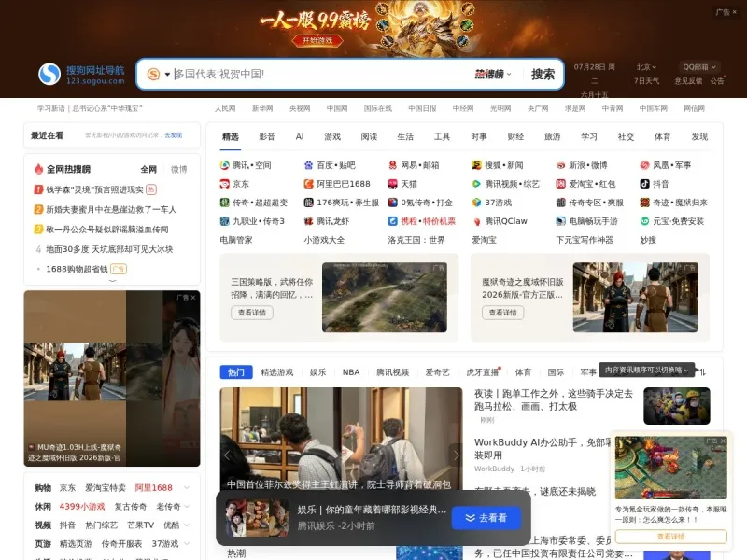Click 查看详情 on 三国策略版 ad
The image size is (747, 560).
pos(252,313)
